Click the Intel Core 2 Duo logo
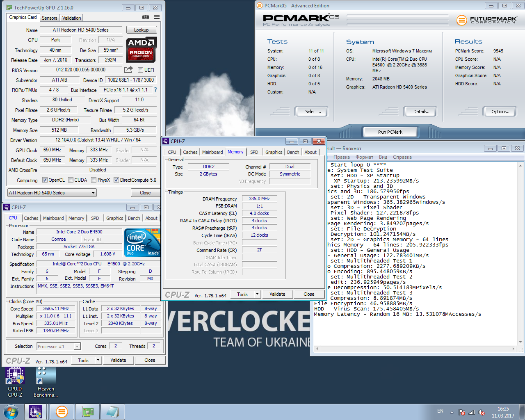 142,243
